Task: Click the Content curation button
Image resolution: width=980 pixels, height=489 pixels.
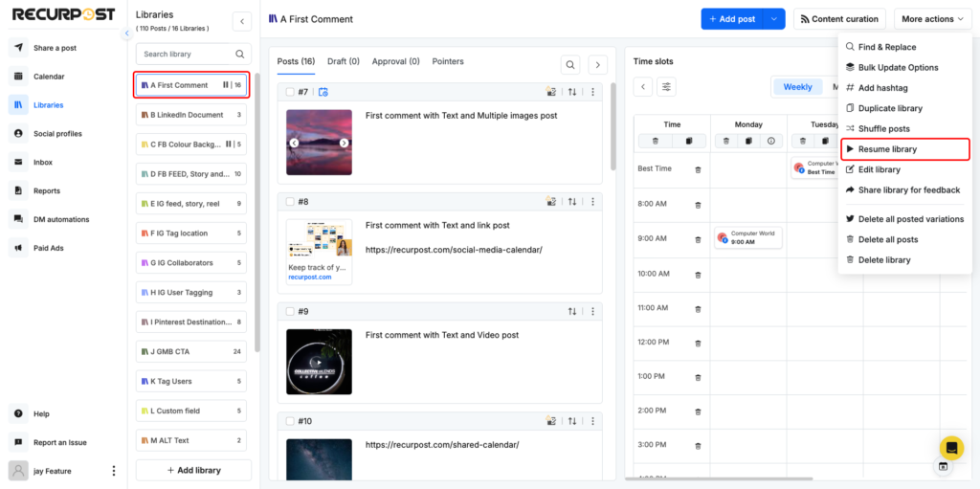Action: (839, 19)
